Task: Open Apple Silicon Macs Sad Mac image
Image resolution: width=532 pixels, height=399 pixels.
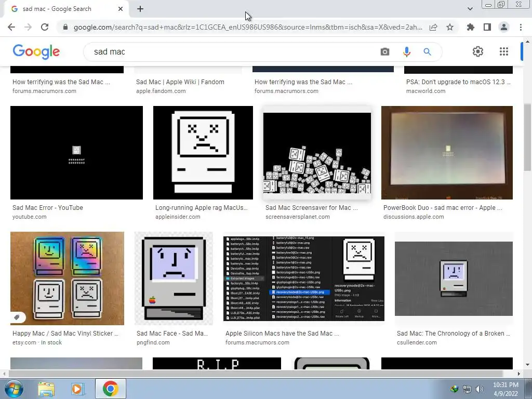Action: (303, 278)
